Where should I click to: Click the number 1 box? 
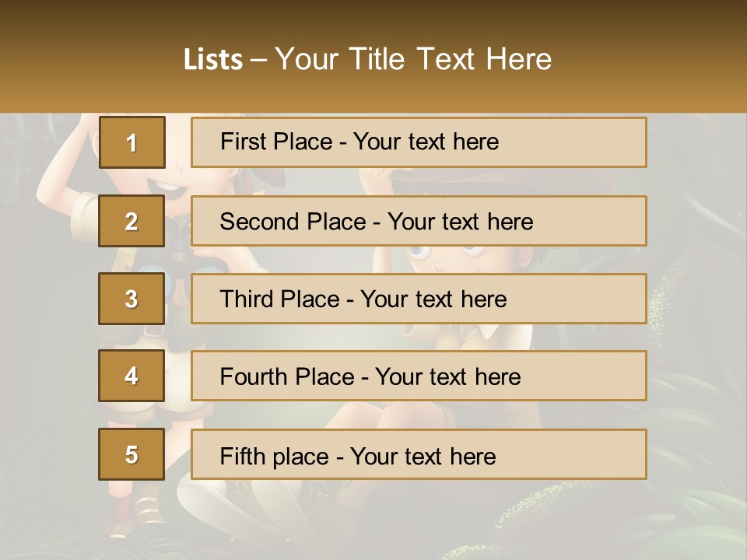pyautogui.click(x=132, y=142)
